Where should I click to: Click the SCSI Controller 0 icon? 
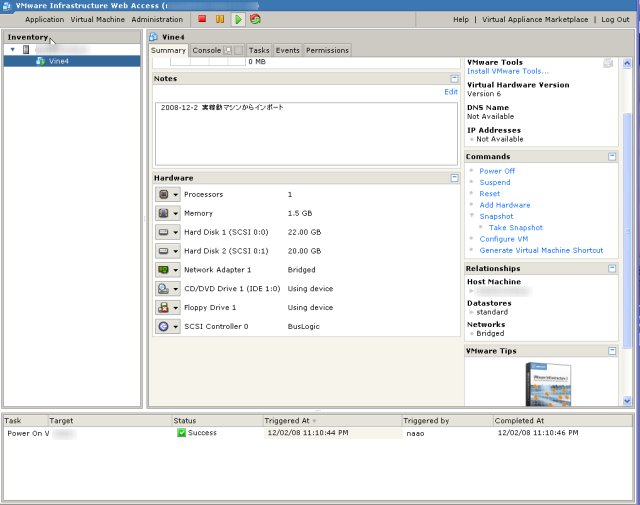(163, 326)
